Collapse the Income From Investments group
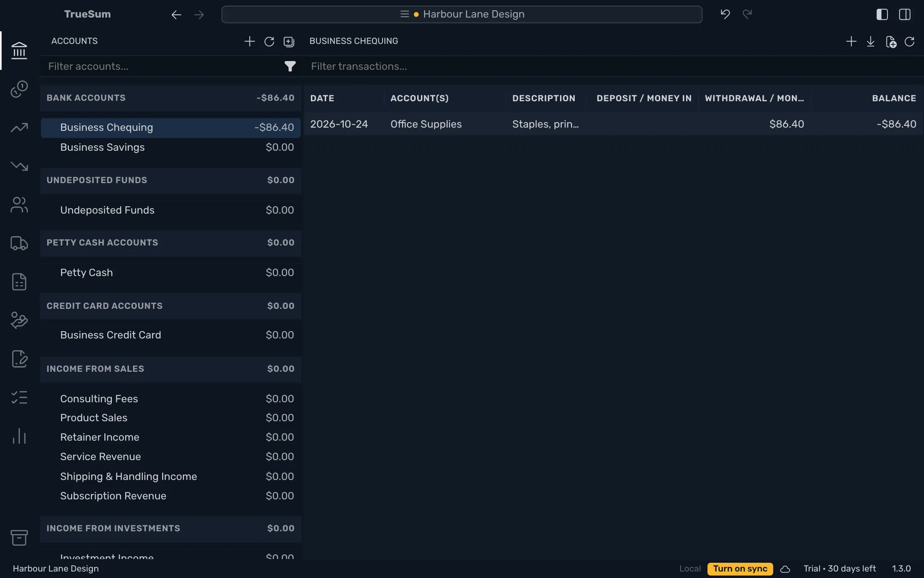Viewport: 924px width, 578px height. tap(170, 529)
